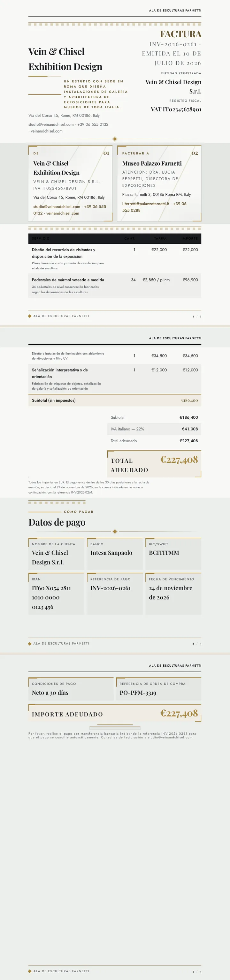Image resolution: width=230 pixels, height=980 pixels.
Task: Click the veinandchisel.com website under the header address
Action: tap(47, 131)
